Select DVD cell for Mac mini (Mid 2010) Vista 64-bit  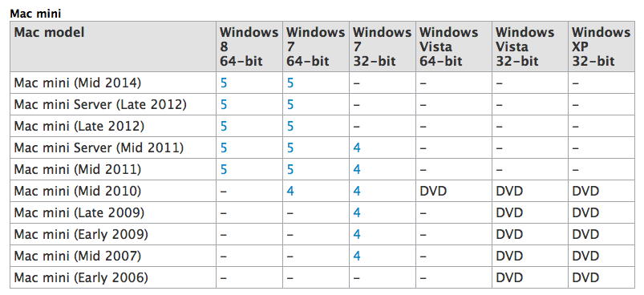tap(433, 191)
